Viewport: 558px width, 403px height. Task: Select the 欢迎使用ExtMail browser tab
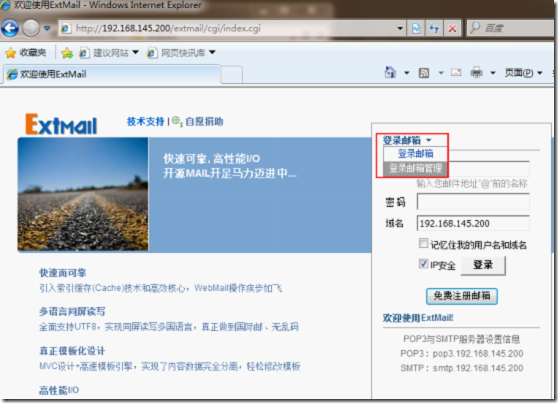click(112, 74)
